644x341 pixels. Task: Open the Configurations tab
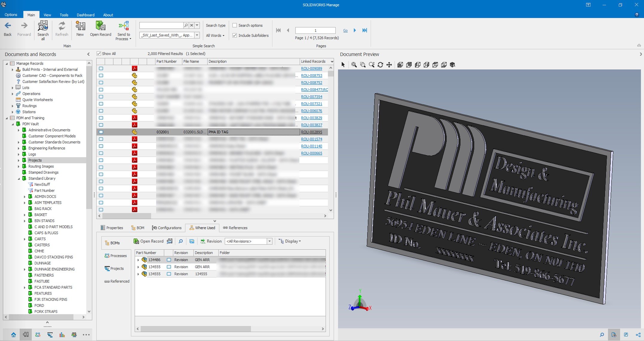pyautogui.click(x=167, y=228)
